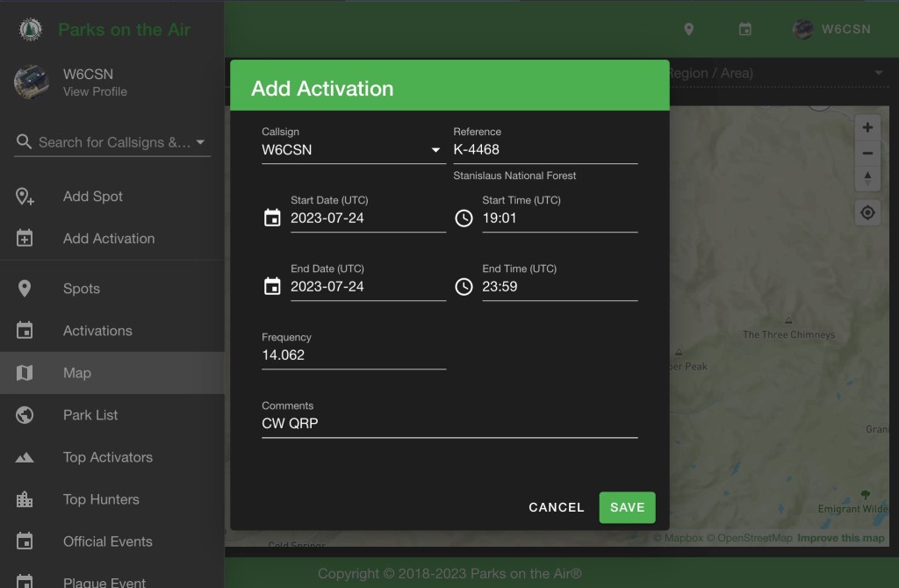
Task: Save the activation
Action: click(x=627, y=507)
